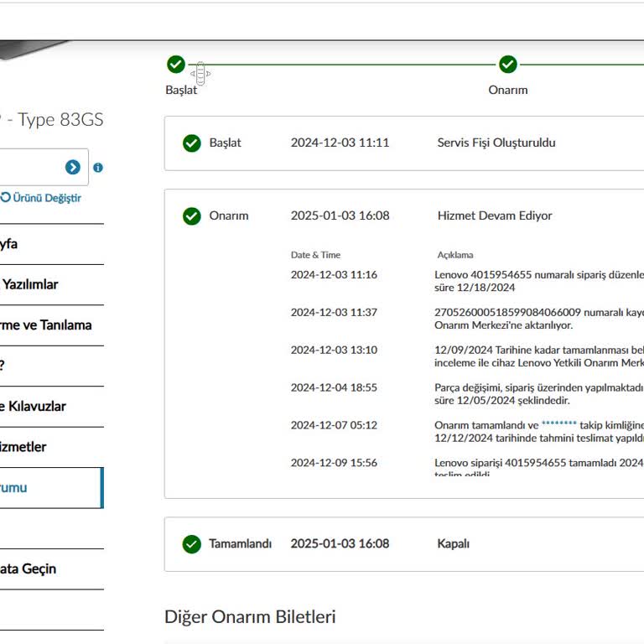
Task: Select the 2024-12-04 18:55 repair log entry
Action: click(334, 387)
